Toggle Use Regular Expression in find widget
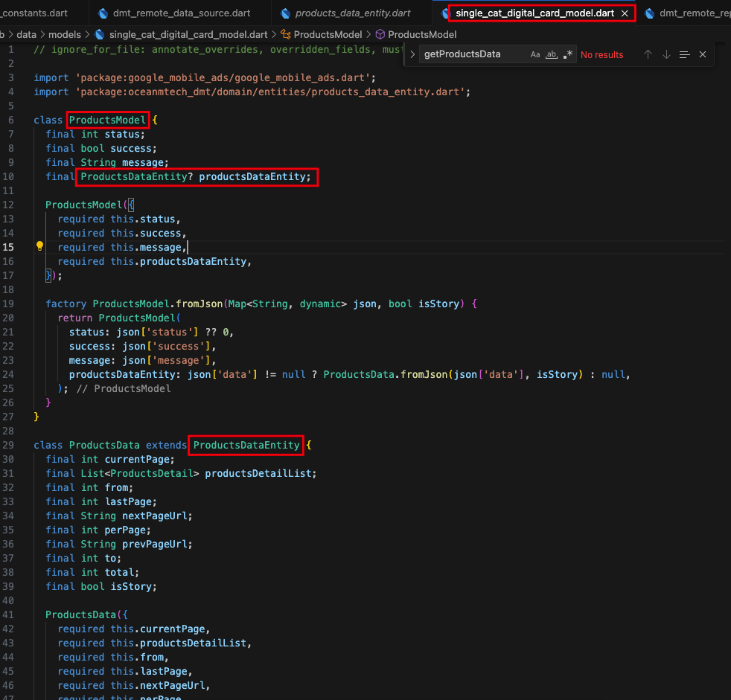 click(x=568, y=54)
